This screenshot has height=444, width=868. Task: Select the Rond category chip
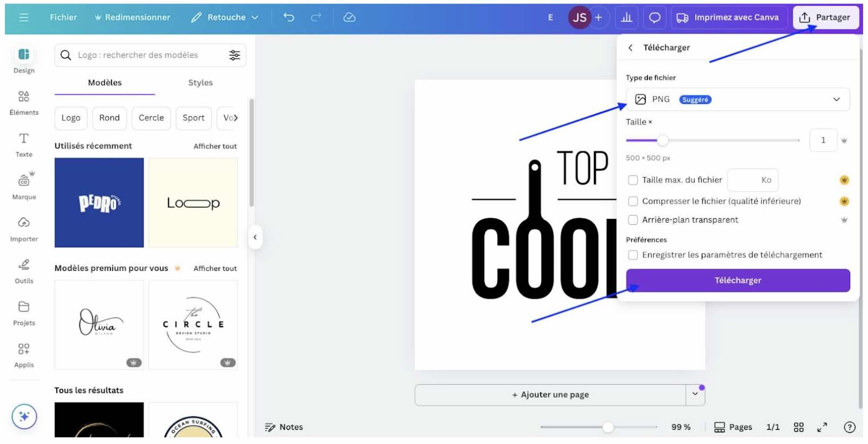coord(110,118)
